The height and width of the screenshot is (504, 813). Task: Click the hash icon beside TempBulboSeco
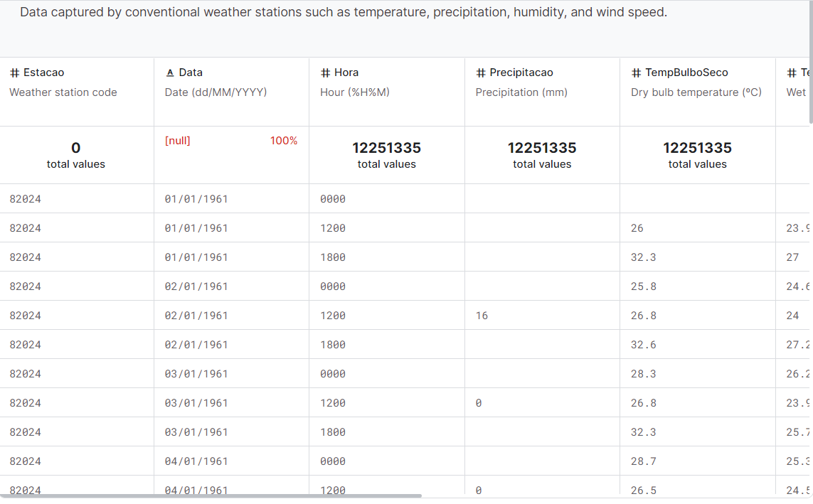[636, 73]
